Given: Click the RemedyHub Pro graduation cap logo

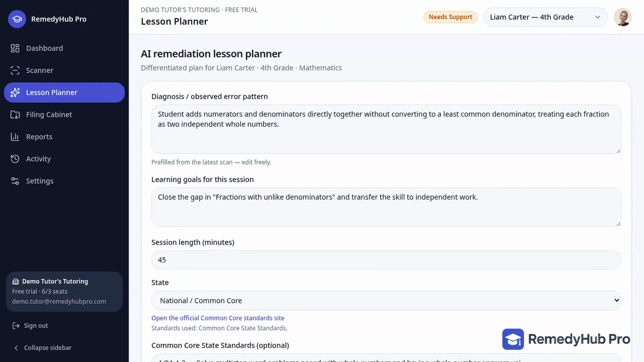Looking at the screenshot, I should (x=17, y=19).
